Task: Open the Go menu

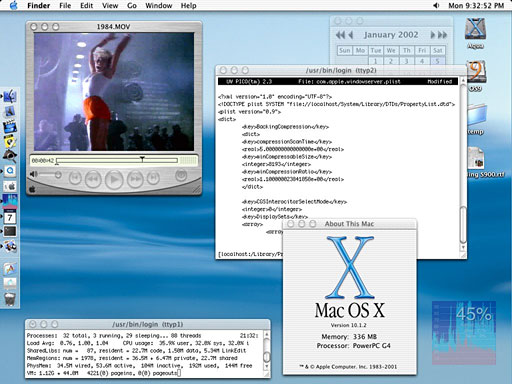Action: tap(132, 6)
